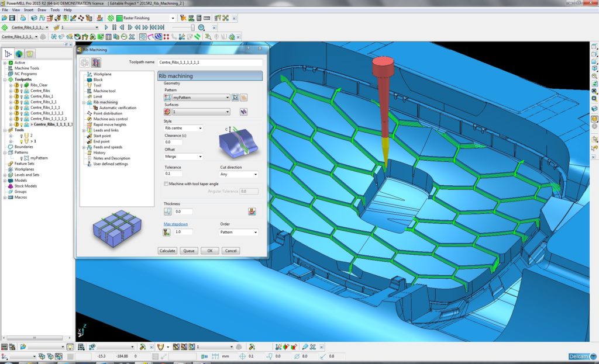This screenshot has width=599, height=364.
Task: Click OK in Rib Machining dialog
Action: coord(210,251)
